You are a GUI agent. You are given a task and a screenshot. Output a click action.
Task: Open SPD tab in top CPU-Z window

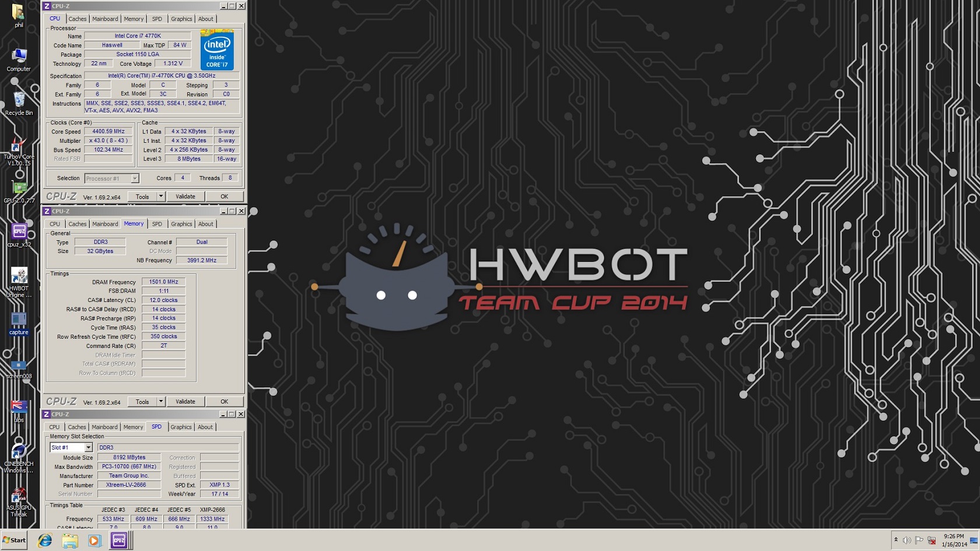click(x=157, y=19)
